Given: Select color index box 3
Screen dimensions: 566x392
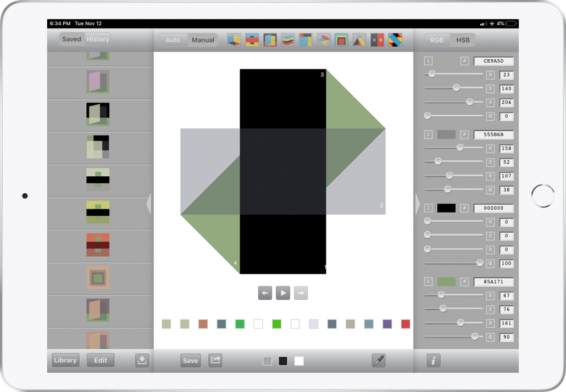Looking at the screenshot, I should point(428,208).
